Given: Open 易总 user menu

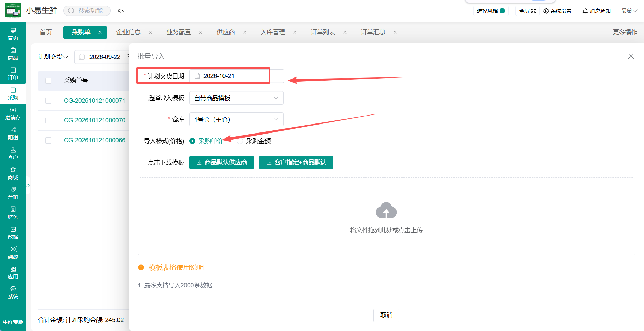Looking at the screenshot, I should [x=629, y=11].
